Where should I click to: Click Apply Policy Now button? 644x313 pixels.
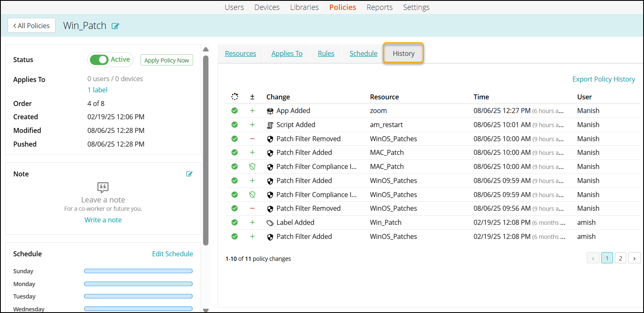167,60
